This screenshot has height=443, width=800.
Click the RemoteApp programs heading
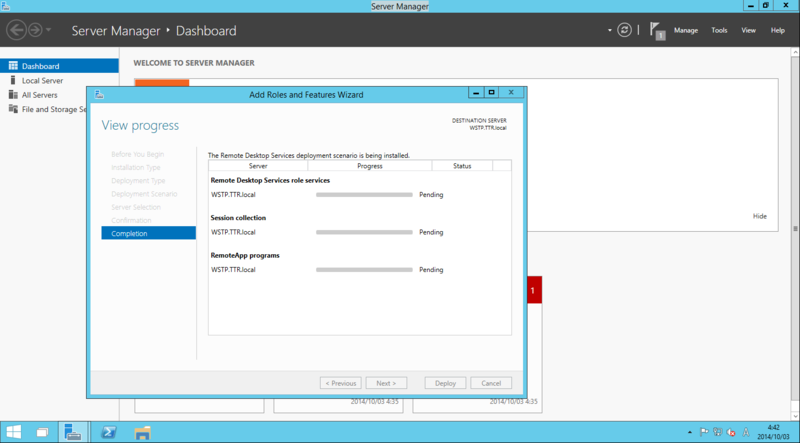click(x=245, y=255)
